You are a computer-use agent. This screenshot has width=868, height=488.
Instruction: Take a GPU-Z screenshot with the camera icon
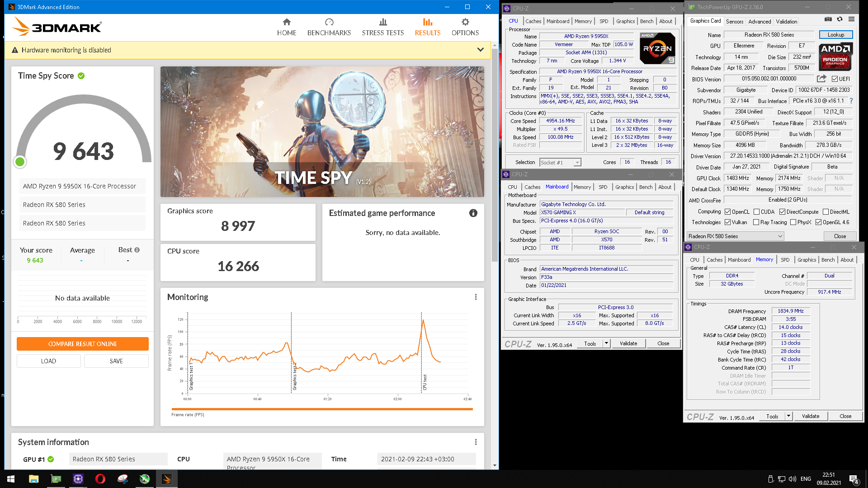[828, 19]
